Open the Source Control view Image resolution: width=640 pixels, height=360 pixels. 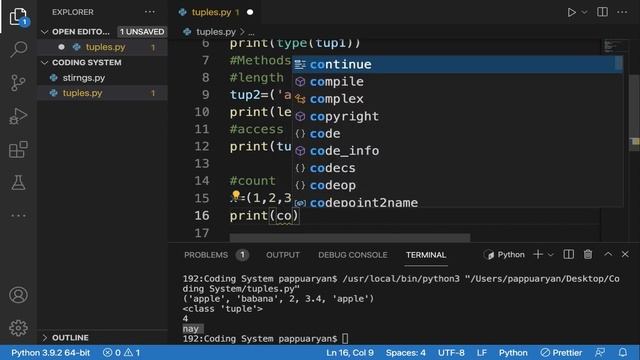click(x=18, y=83)
